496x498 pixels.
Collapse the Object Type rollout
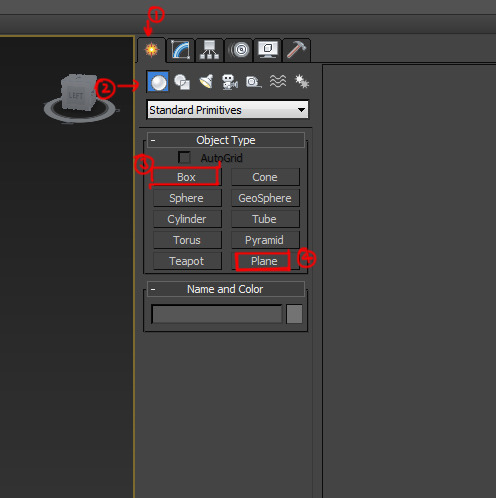[x=226, y=140]
